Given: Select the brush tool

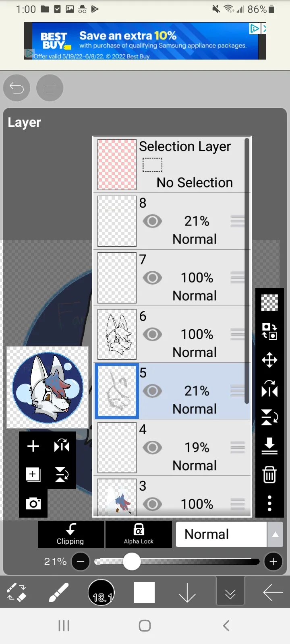Looking at the screenshot, I should (58, 592).
